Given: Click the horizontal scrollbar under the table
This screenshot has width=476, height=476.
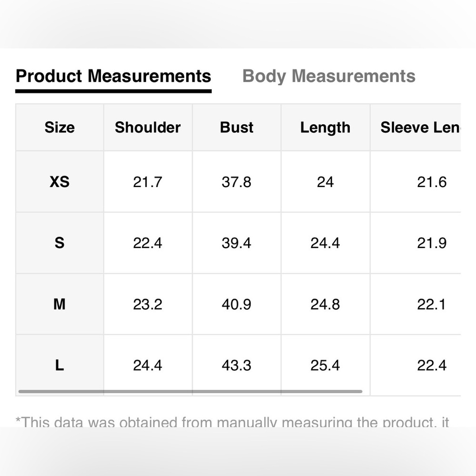Looking at the screenshot, I should [x=190, y=391].
